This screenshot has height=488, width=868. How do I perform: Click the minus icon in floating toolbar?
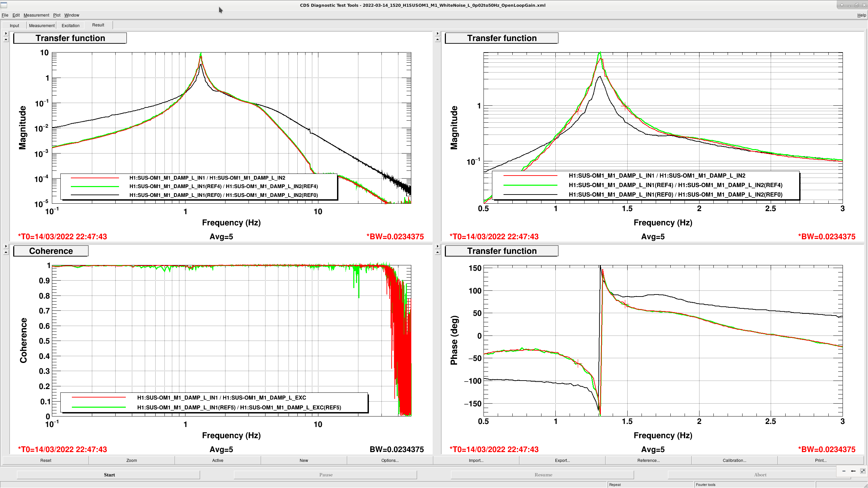(844, 471)
